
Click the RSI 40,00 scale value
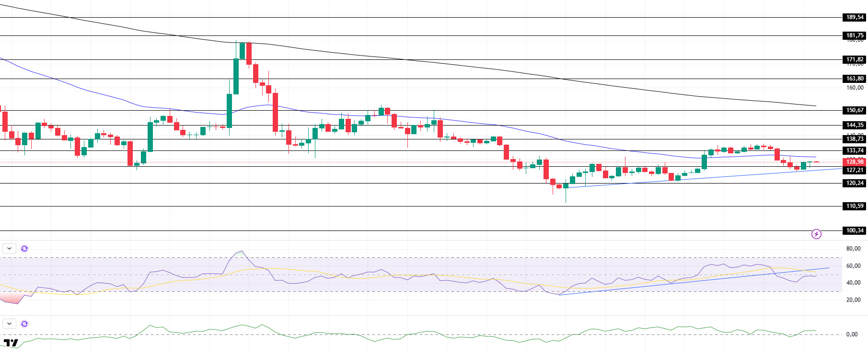tap(853, 283)
